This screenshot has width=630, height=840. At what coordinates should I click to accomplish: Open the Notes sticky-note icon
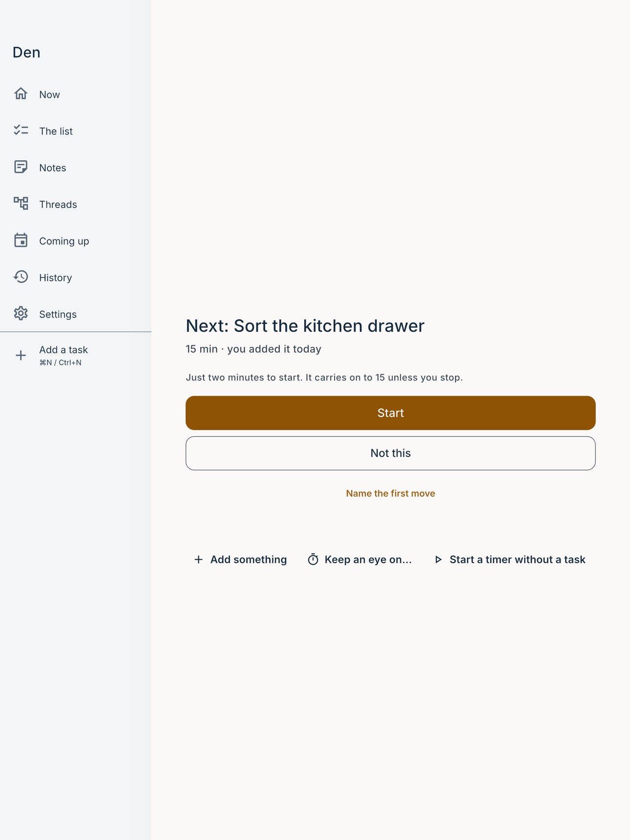coord(21,167)
